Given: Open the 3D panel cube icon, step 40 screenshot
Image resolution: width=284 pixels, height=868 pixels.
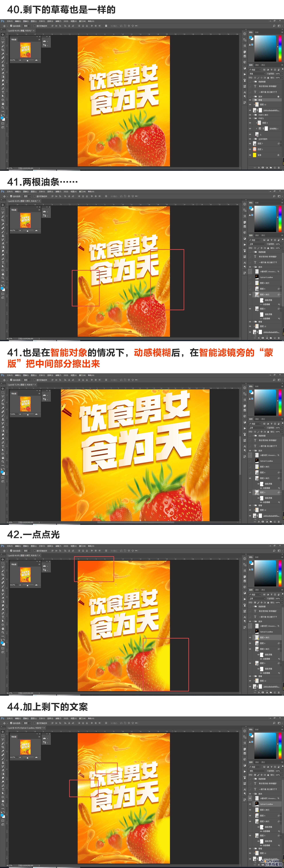Looking at the screenshot, I should coord(245,62).
